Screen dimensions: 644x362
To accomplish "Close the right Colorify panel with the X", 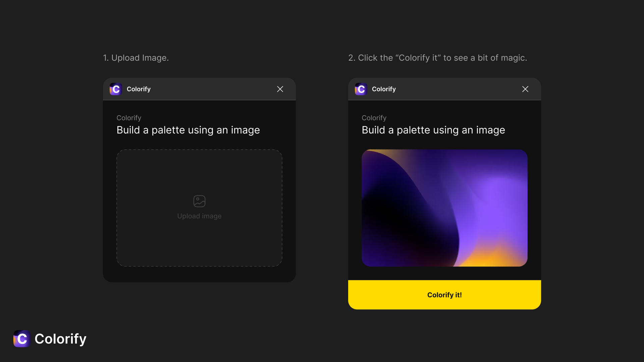I will (x=525, y=89).
